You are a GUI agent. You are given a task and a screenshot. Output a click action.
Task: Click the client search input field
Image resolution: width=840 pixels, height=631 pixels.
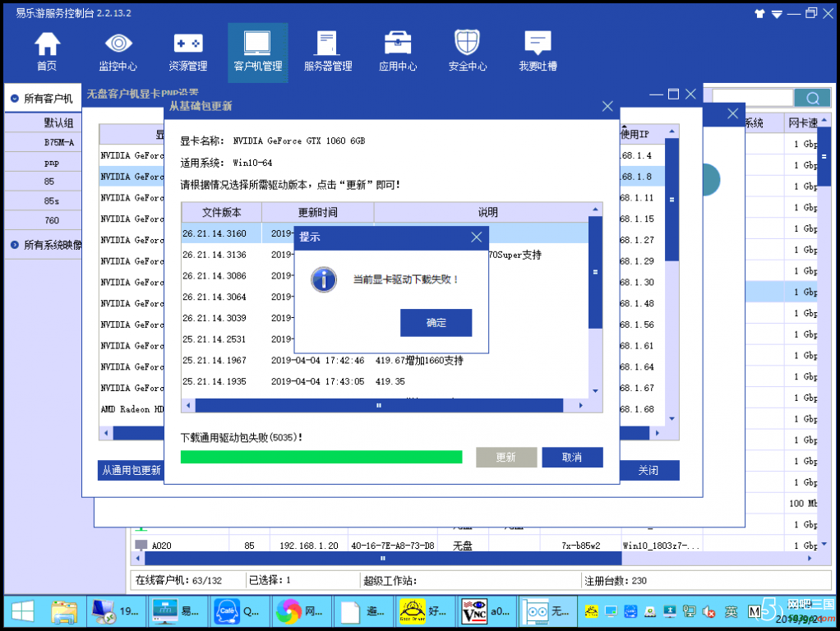tap(752, 98)
